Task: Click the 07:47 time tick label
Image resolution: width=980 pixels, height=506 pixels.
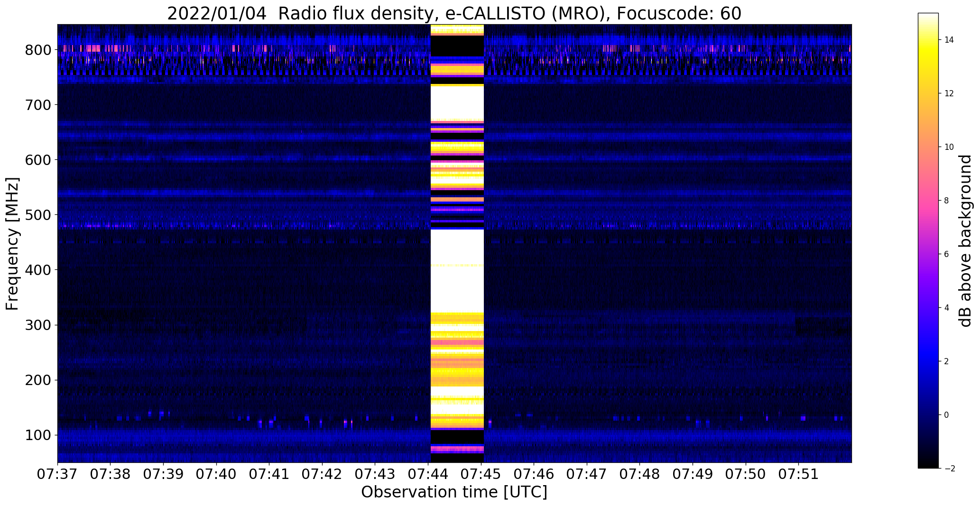Action: pos(587,474)
